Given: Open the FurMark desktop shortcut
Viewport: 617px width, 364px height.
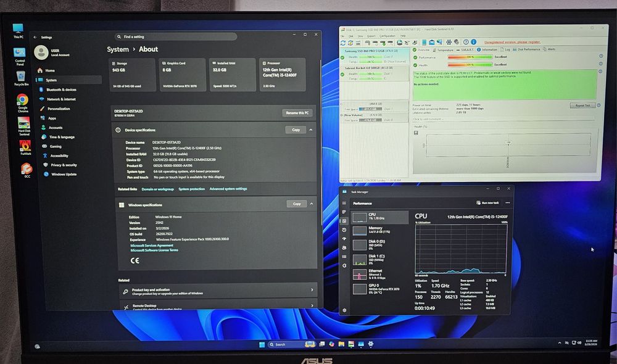Looking at the screenshot, I should pos(25,147).
